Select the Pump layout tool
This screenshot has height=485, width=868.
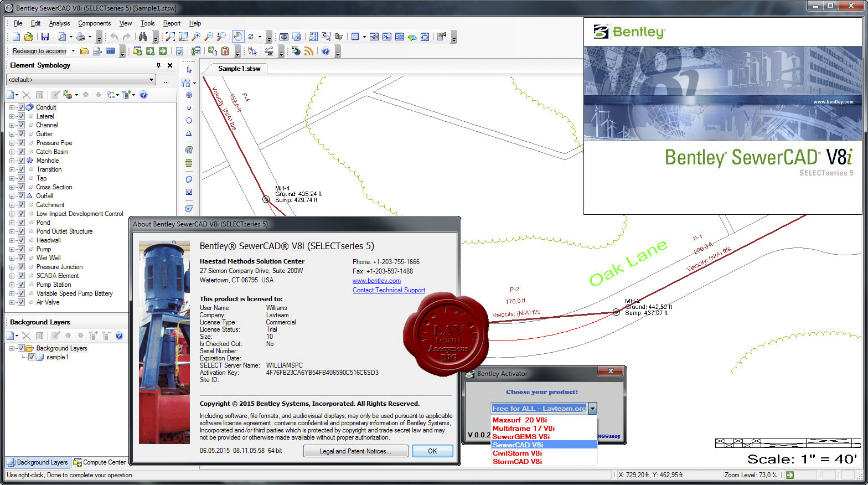189,209
